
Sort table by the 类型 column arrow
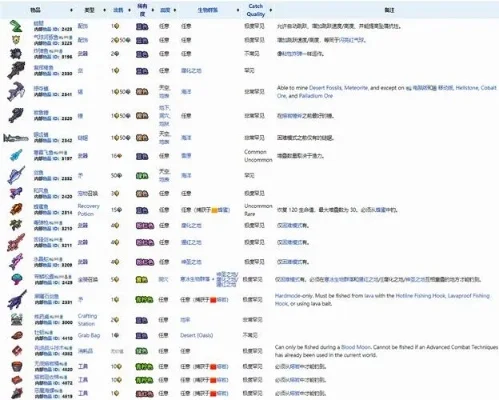pyautogui.click(x=104, y=10)
